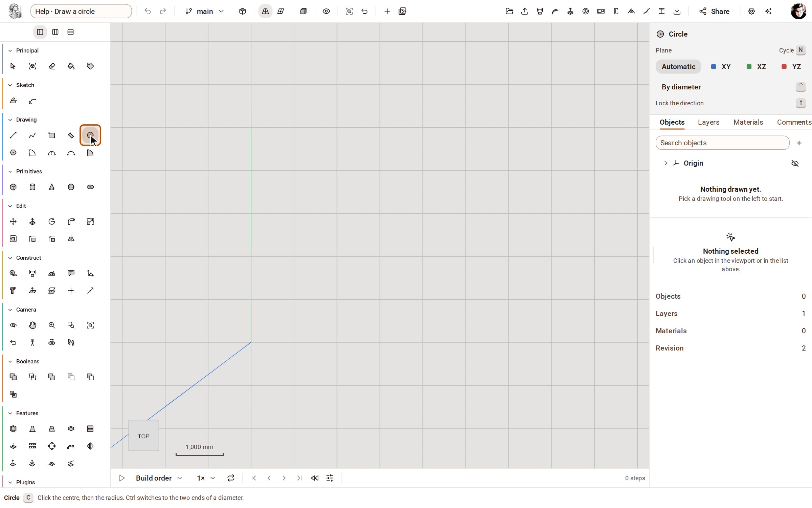Viewport: 812px width, 508px height.
Task: Select the Move tool in Edit
Action: [x=13, y=222]
